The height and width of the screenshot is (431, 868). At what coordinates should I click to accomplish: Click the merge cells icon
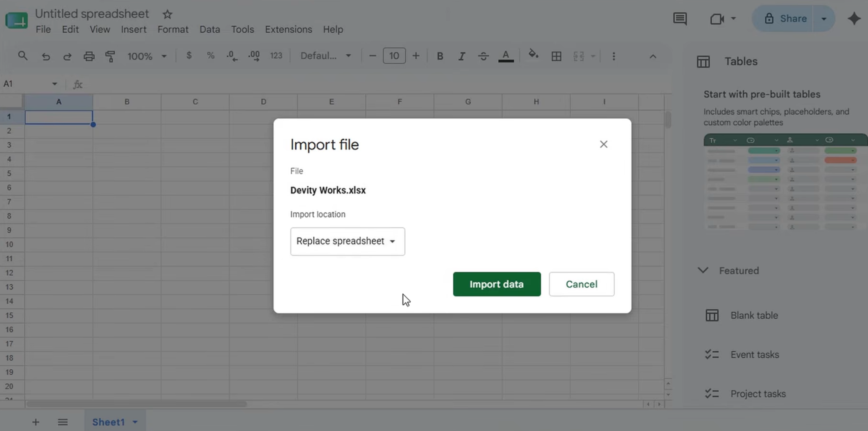(x=579, y=56)
